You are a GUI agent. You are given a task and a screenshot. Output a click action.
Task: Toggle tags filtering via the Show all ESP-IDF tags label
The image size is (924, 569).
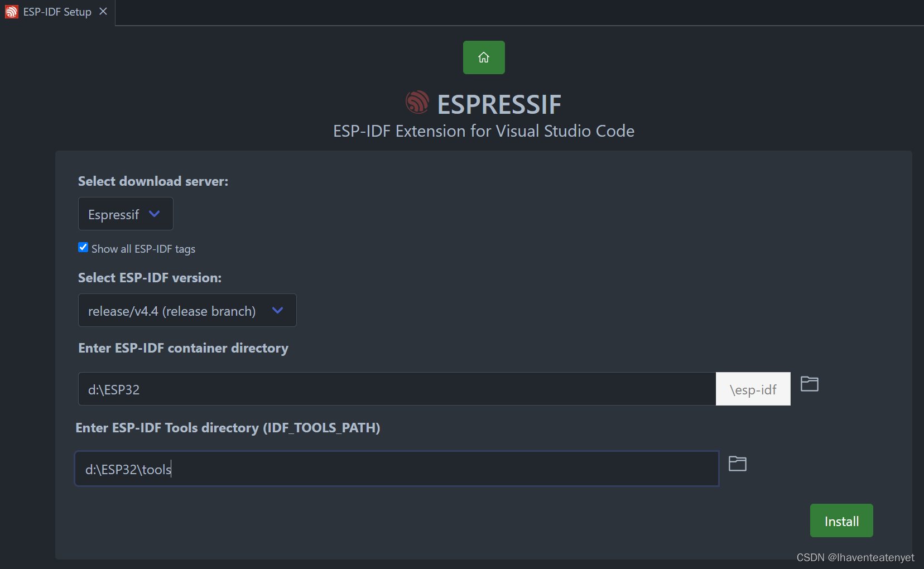click(x=143, y=249)
